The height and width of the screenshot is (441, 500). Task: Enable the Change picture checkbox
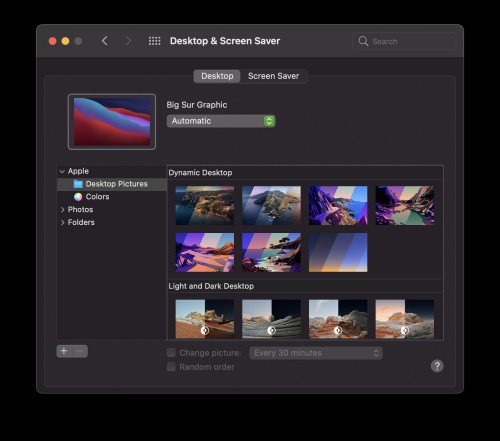click(x=171, y=353)
